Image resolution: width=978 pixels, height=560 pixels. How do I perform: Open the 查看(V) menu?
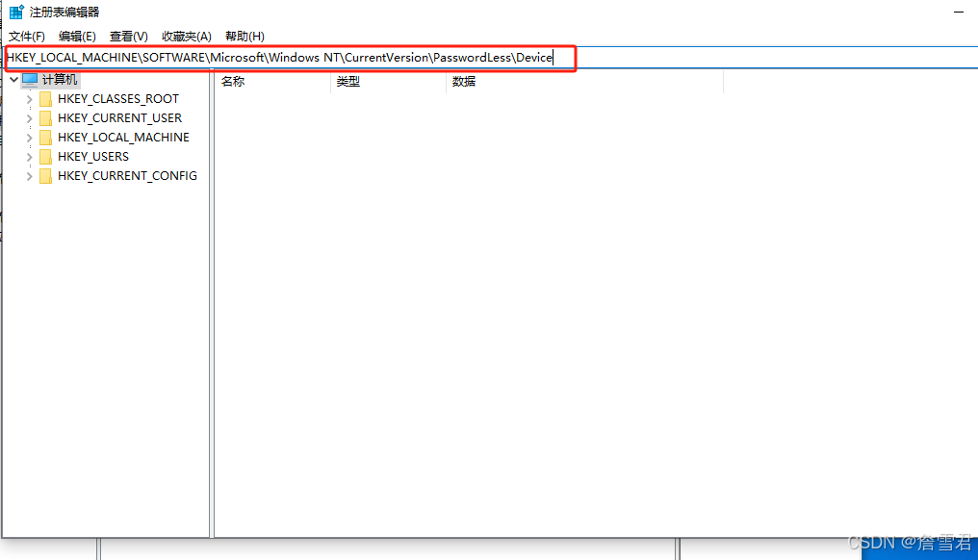pyautogui.click(x=128, y=36)
